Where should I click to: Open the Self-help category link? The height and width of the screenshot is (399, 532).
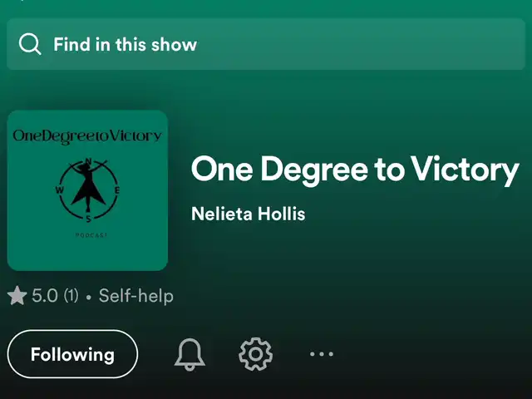pyautogui.click(x=136, y=296)
